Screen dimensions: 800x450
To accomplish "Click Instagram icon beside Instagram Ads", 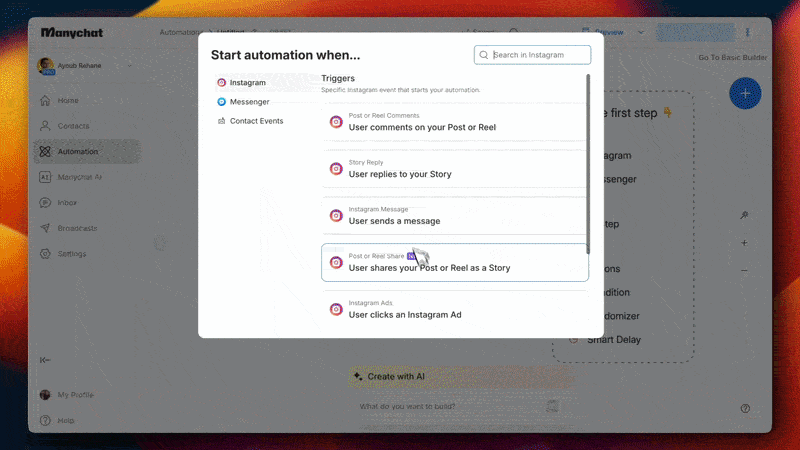I will tap(336, 309).
